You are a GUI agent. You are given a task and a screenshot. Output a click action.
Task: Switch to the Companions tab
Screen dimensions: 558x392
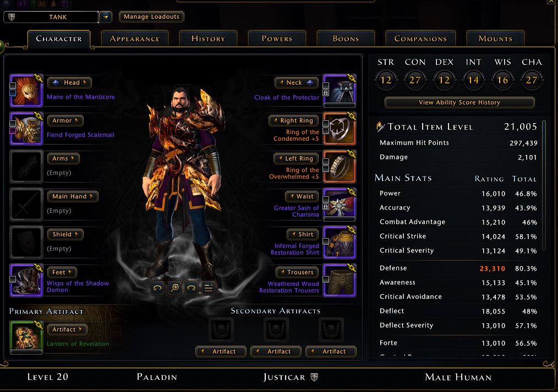pyautogui.click(x=420, y=38)
